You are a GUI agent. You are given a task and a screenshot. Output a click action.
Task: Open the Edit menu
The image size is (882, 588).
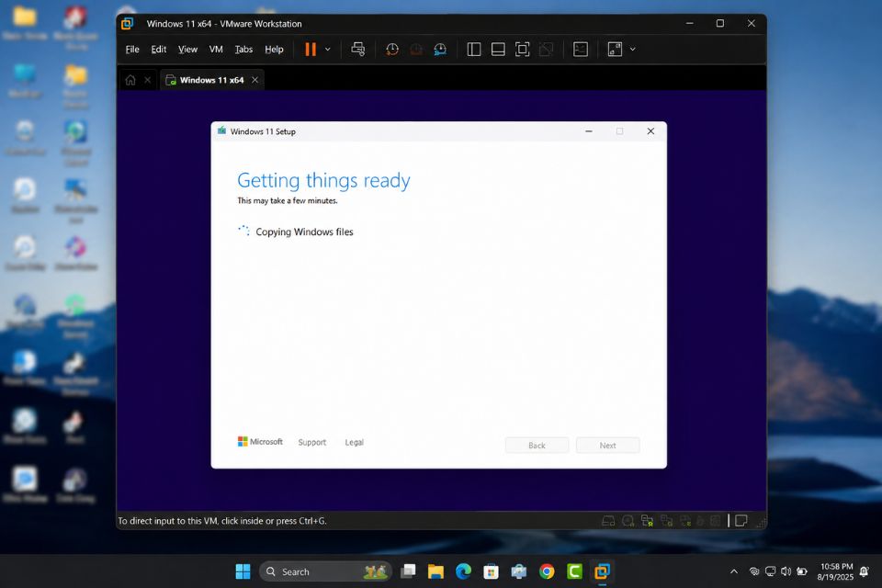click(x=159, y=50)
